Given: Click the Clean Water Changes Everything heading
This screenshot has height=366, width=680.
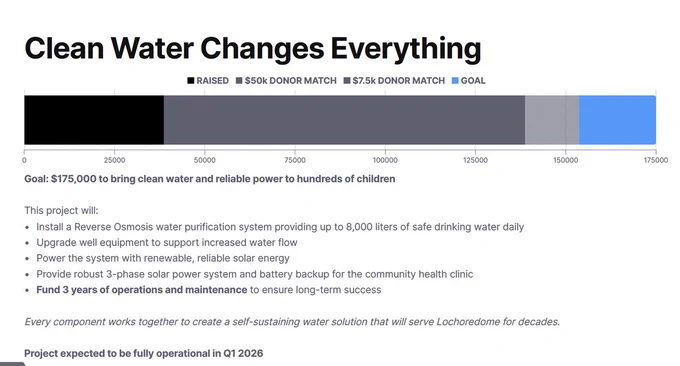Looking at the screenshot, I should coord(253,49).
